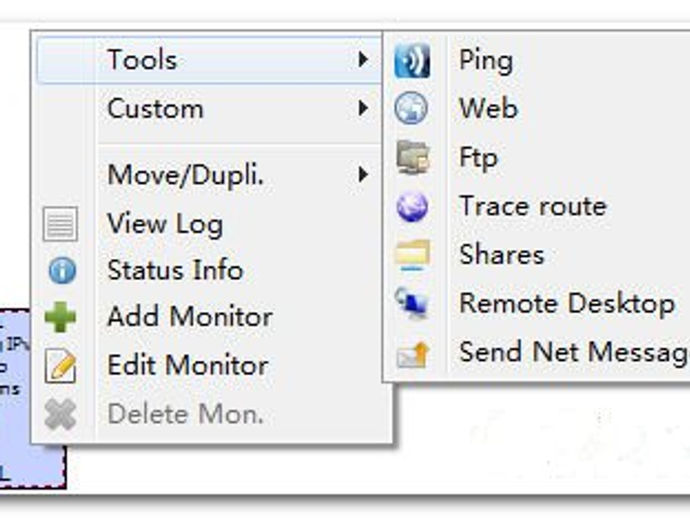690x518 pixels.
Task: Select the Add Monitor text entry
Action: pos(190,317)
